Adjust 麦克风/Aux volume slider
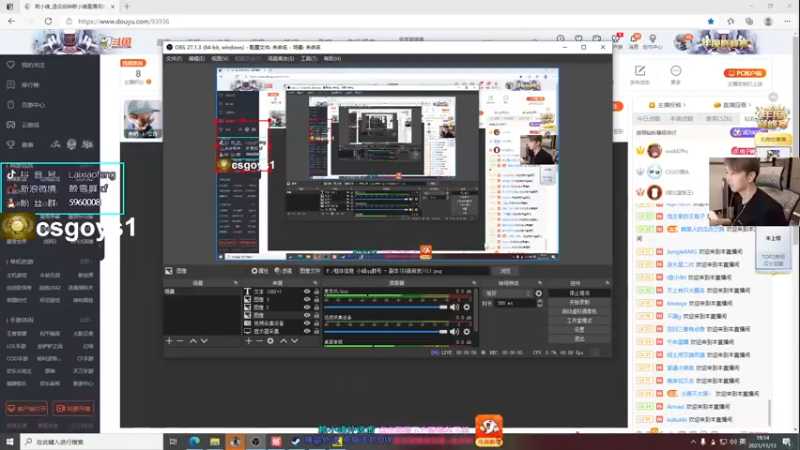Viewport: 800px width, 450px height. 385,307
